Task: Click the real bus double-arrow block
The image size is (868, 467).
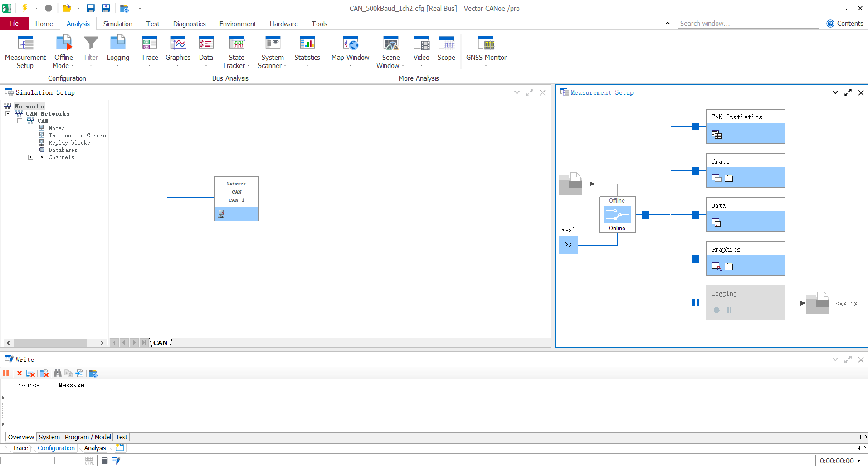Action: coord(568,245)
